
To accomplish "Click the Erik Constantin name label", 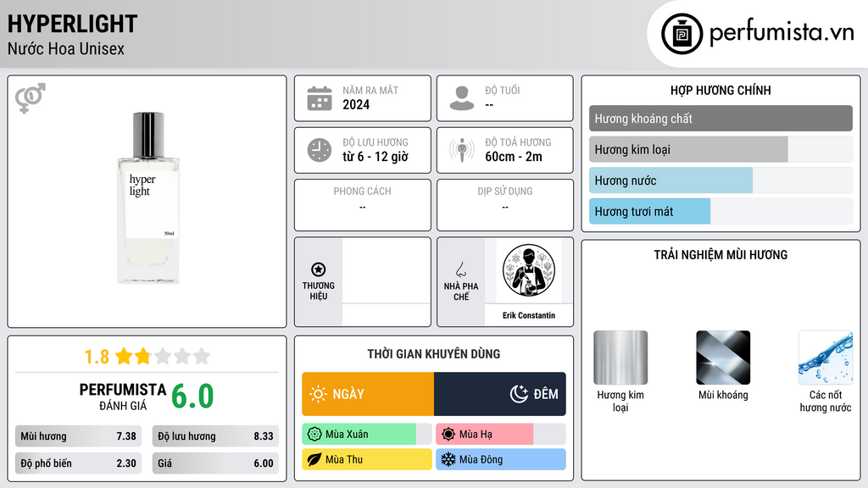I will click(x=529, y=315).
